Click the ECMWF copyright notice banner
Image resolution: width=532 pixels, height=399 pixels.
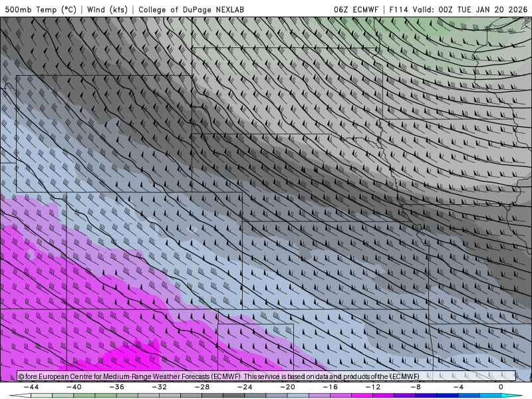click(x=267, y=376)
